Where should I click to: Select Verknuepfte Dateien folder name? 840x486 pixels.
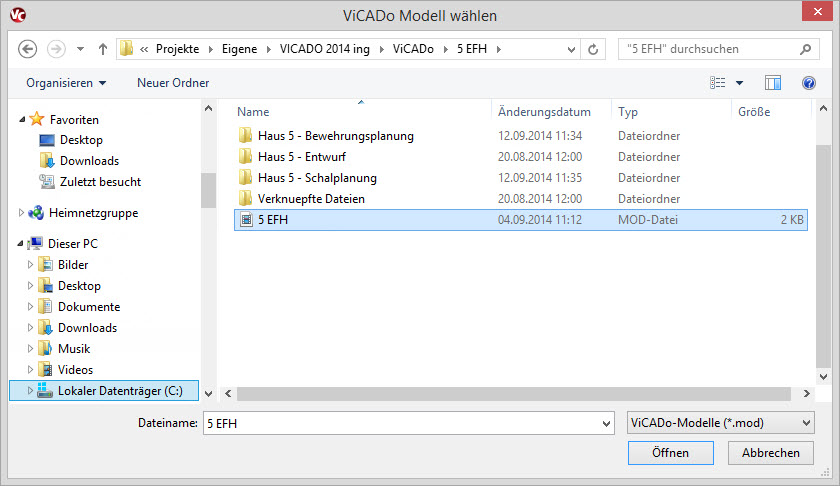click(311, 199)
